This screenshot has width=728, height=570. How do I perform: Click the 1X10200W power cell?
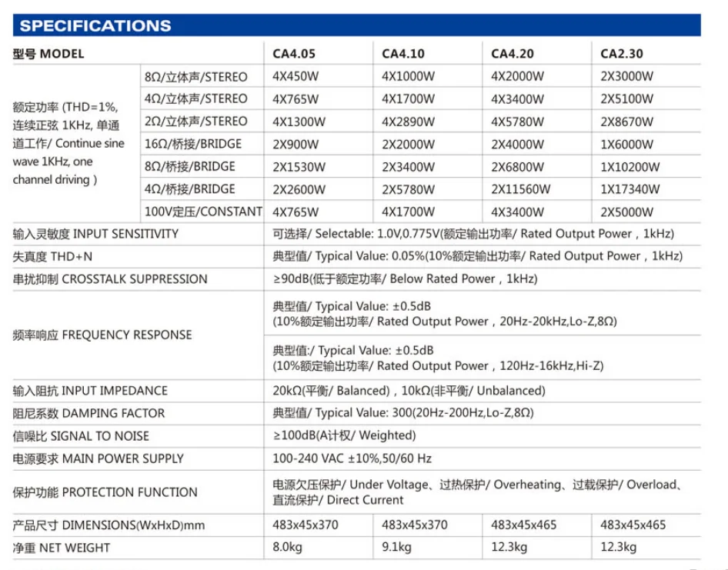click(630, 167)
